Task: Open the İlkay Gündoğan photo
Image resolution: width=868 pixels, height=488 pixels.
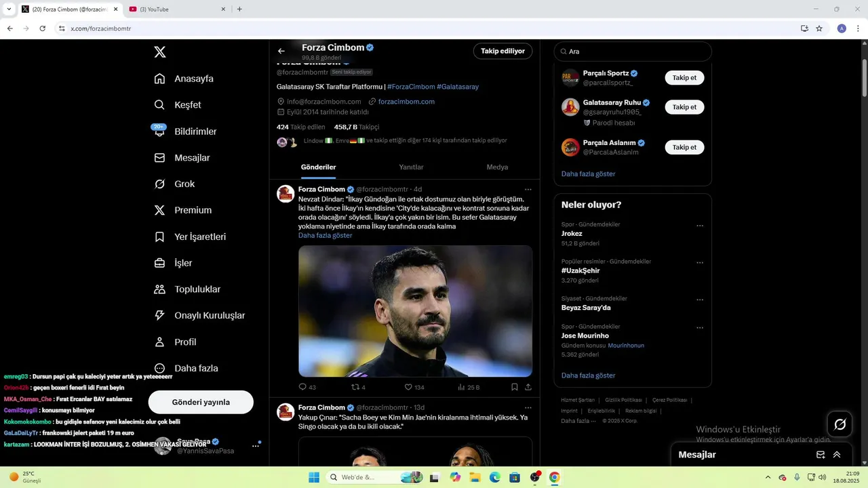Action: point(415,311)
